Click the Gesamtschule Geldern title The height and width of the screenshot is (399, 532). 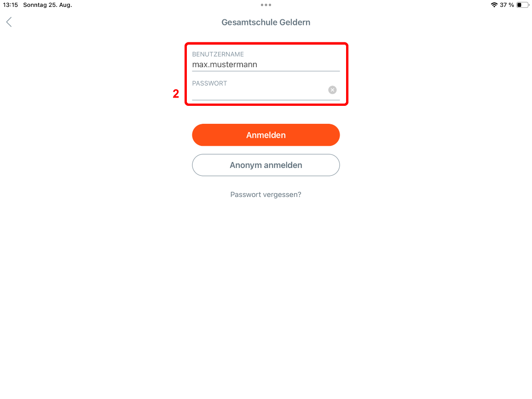266,23
